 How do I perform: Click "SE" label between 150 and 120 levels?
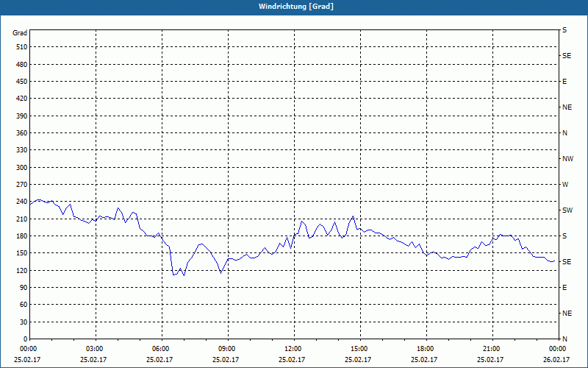[x=567, y=262]
